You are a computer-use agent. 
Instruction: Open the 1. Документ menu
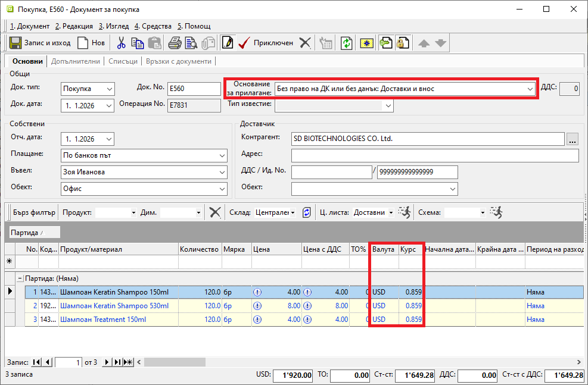(30, 26)
